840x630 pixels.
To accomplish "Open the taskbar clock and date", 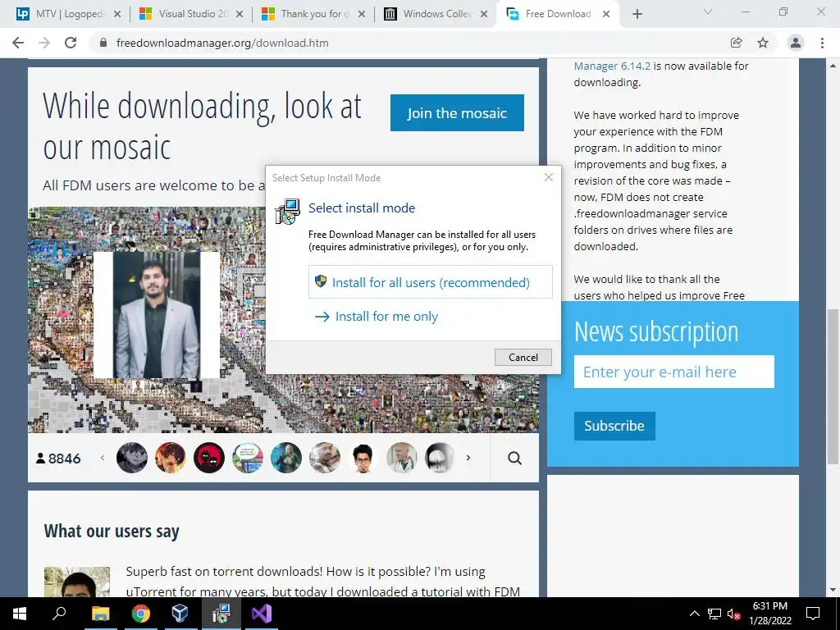I will (769, 614).
